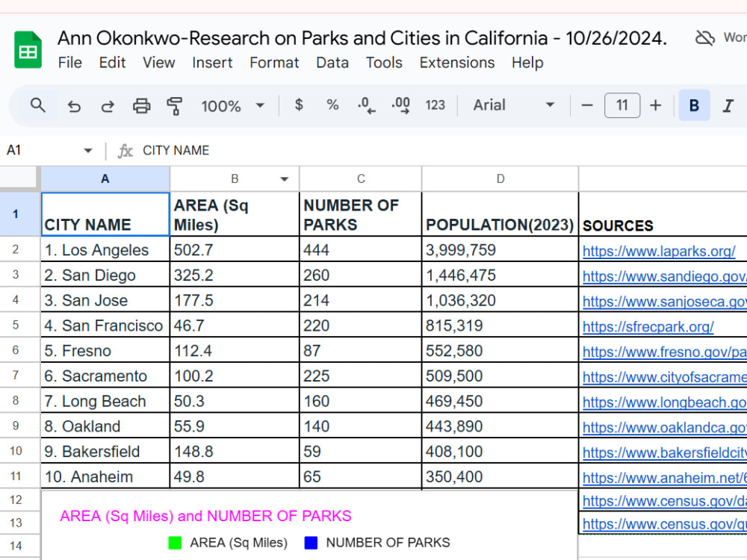Open the Google Sheets home icon
The width and height of the screenshot is (747, 560).
(x=28, y=49)
